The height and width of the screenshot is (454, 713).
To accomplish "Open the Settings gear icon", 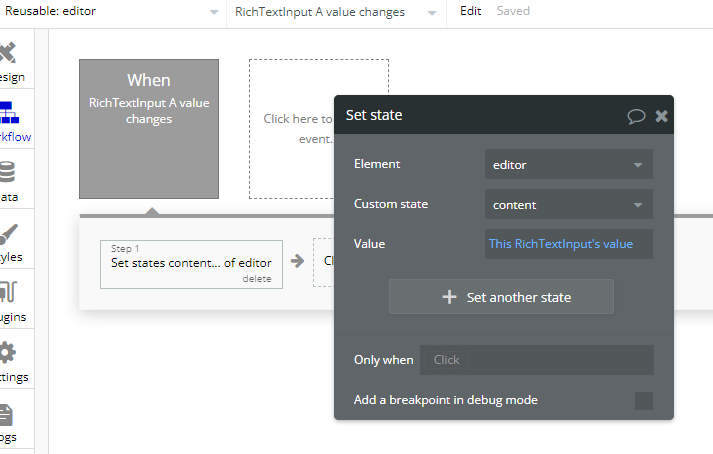I will coord(10,354).
